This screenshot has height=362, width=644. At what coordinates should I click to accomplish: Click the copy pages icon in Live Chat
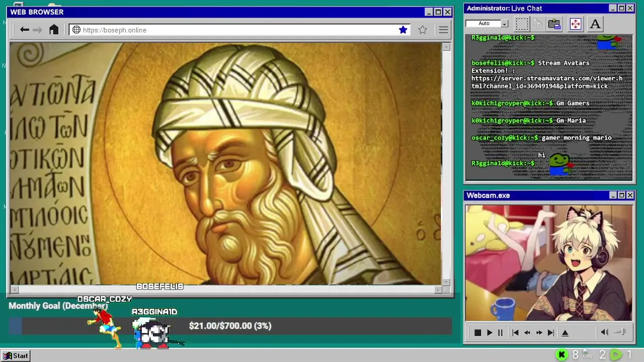(538, 24)
